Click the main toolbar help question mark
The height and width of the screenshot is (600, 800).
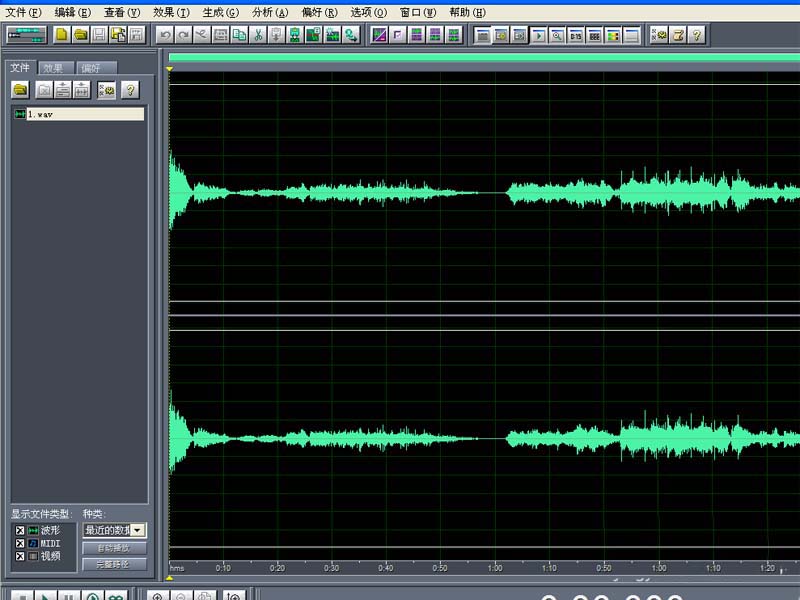tap(696, 34)
